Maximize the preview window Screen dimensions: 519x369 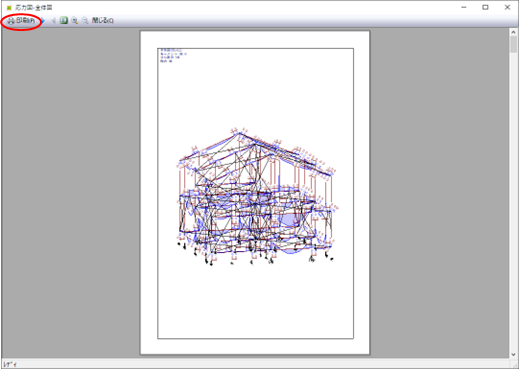[485, 7]
